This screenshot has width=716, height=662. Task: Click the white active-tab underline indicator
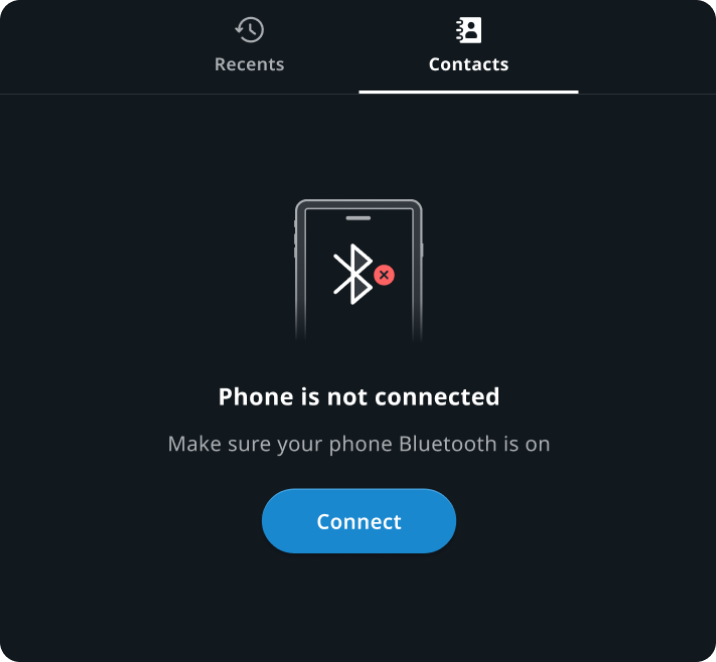click(469, 92)
